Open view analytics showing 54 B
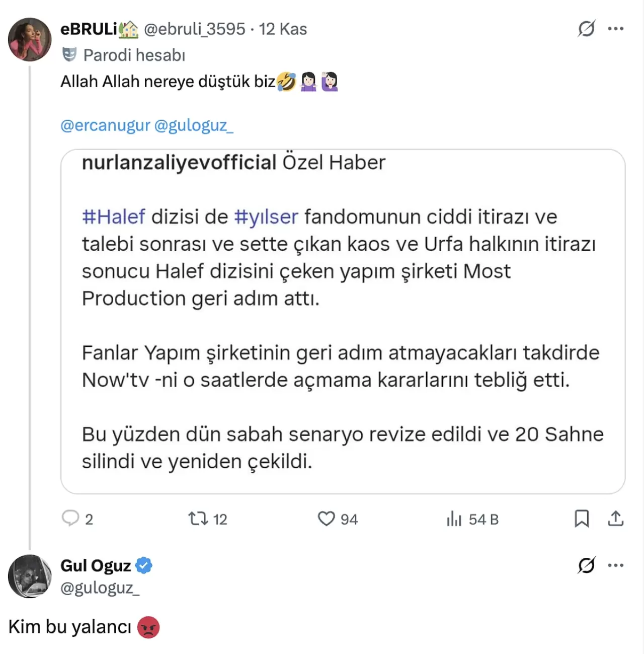Viewport: 644px width, 654px height. coord(454,519)
